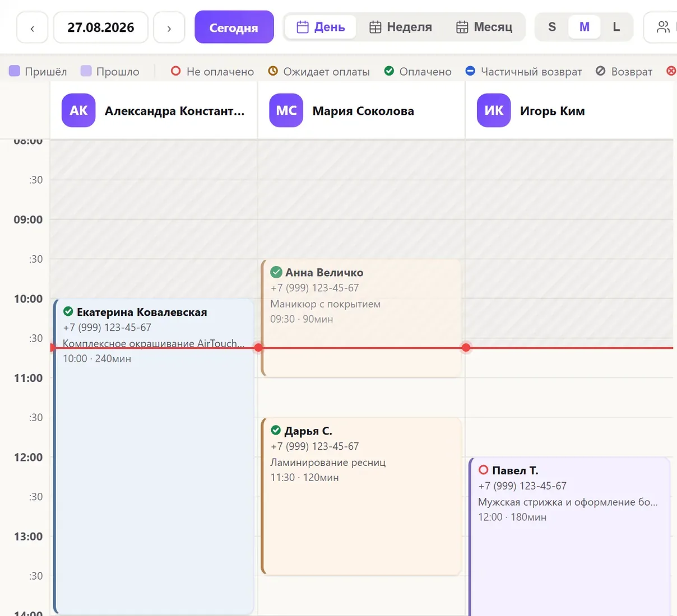Click paid status icon on Дарья С.
Viewport: 677px width, 616px height.
click(x=276, y=431)
